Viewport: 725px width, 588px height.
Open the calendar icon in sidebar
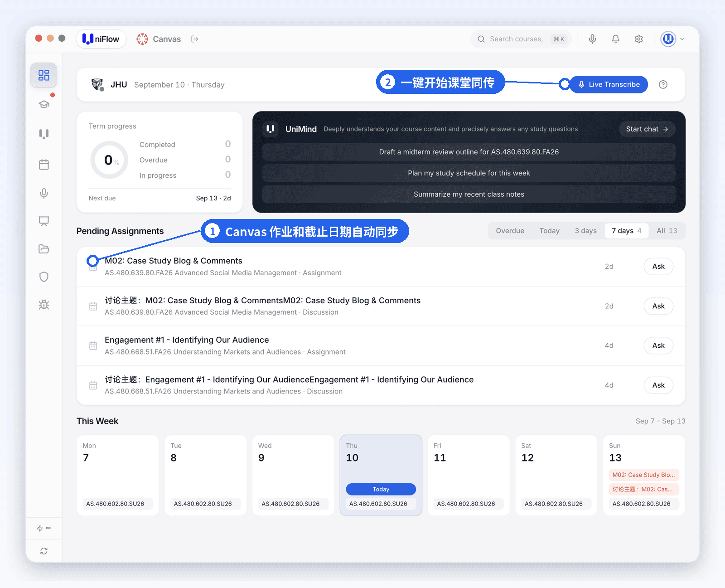pos(44,165)
